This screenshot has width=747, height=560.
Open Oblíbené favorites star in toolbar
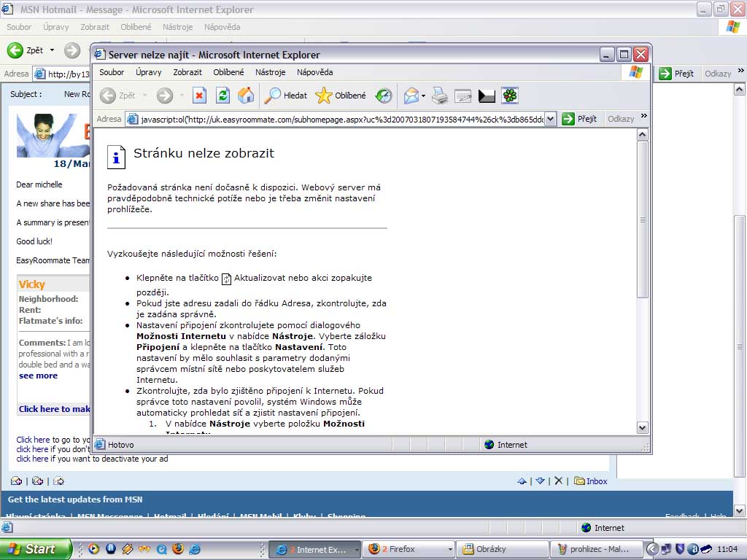pyautogui.click(x=341, y=96)
